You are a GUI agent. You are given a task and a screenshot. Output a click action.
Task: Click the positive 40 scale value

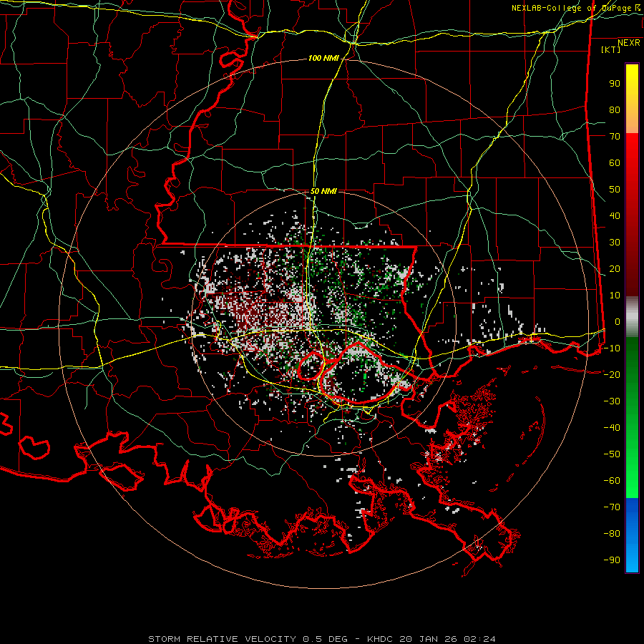[x=615, y=215]
